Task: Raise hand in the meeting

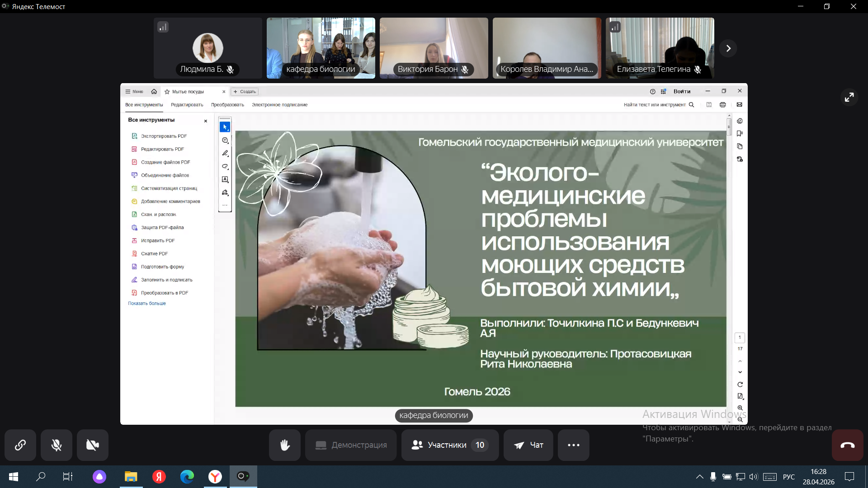Action: pos(284,445)
